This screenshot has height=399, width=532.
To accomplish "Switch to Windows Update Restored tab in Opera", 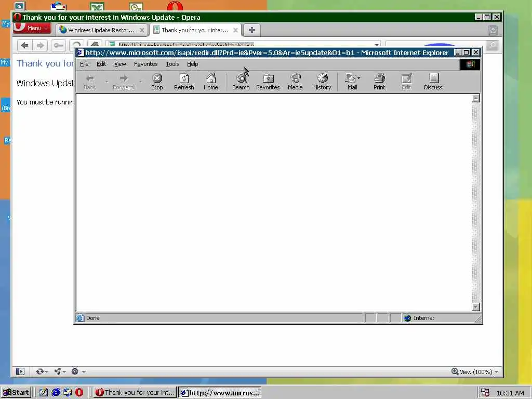I will [102, 30].
